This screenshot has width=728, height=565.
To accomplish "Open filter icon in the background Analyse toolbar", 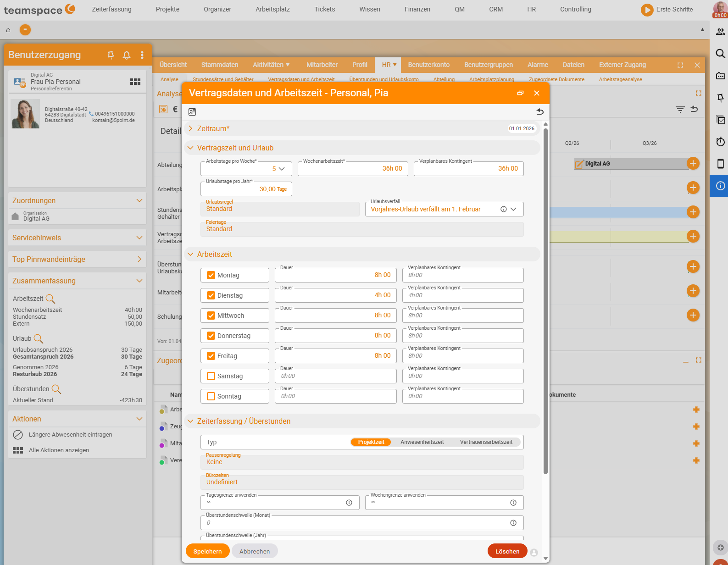I will point(680,109).
